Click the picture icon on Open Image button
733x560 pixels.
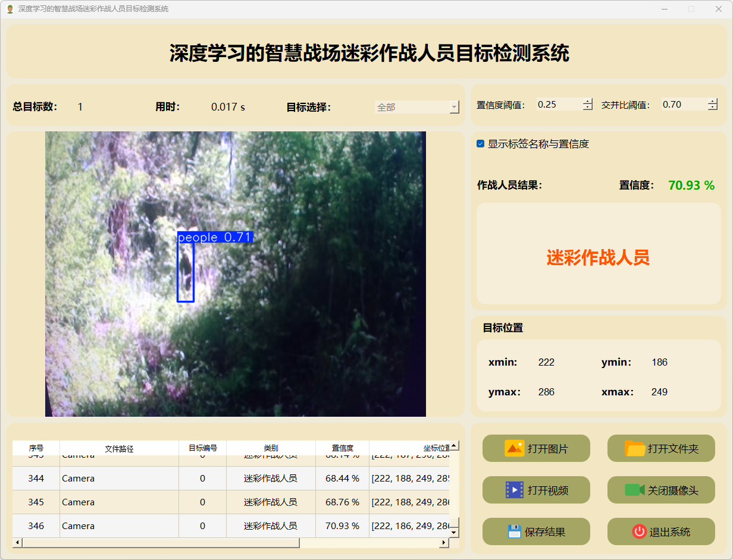click(x=514, y=448)
